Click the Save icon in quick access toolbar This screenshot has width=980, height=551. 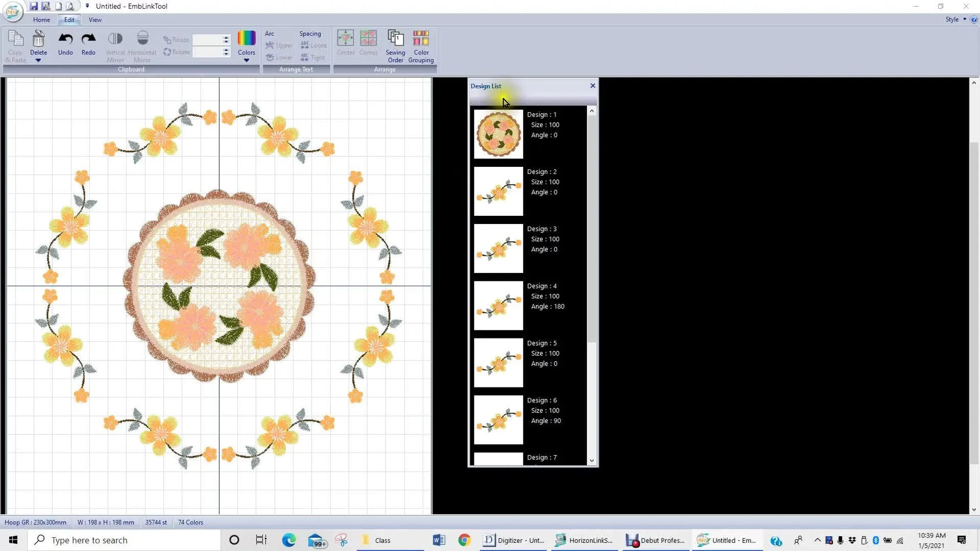click(x=33, y=6)
